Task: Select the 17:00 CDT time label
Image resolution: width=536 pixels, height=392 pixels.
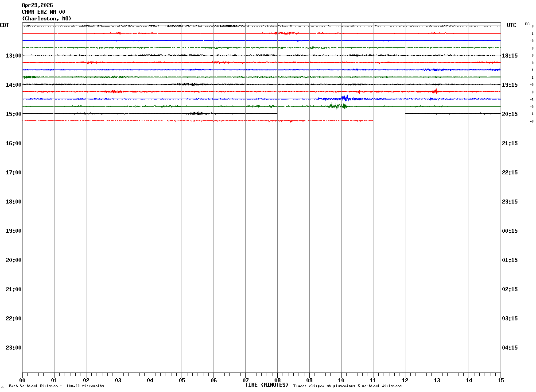Action: pyautogui.click(x=14, y=172)
